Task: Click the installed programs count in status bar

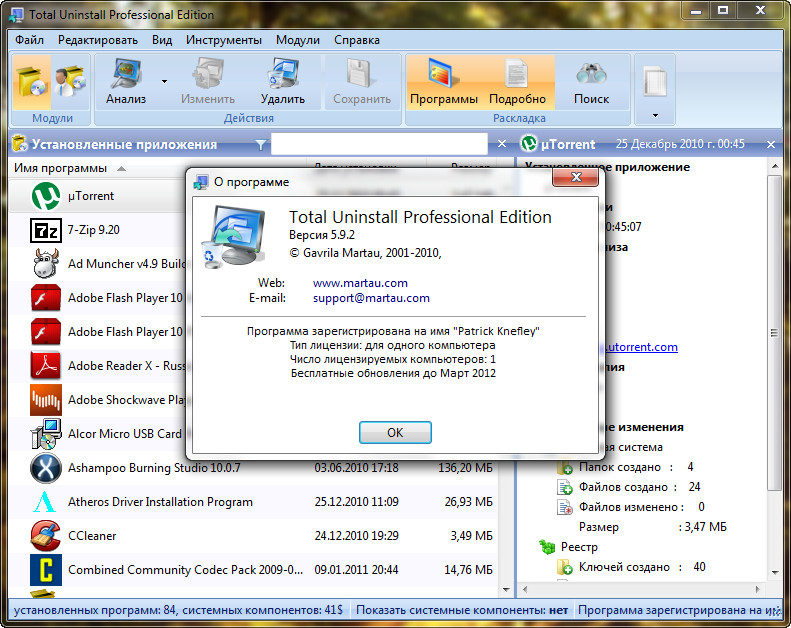Action: pos(178,610)
